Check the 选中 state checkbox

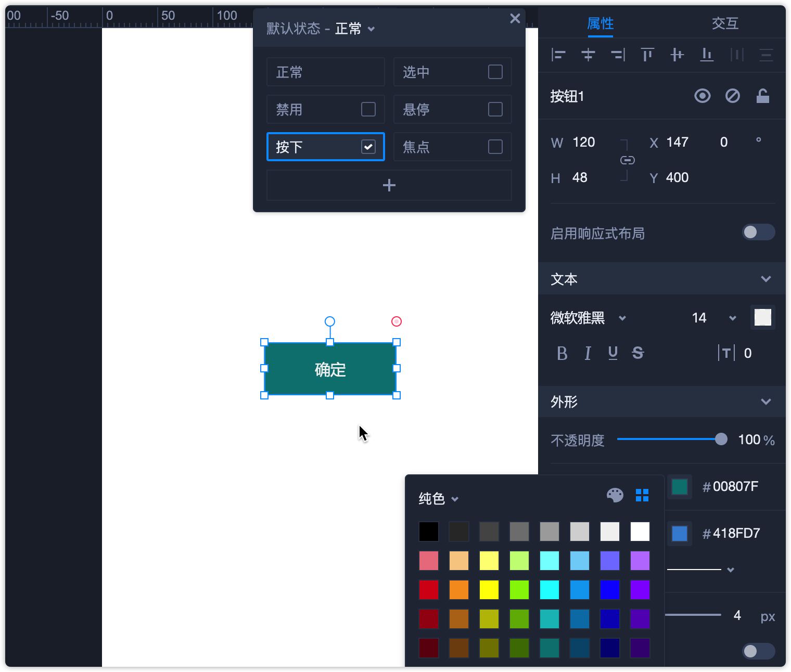pos(495,72)
